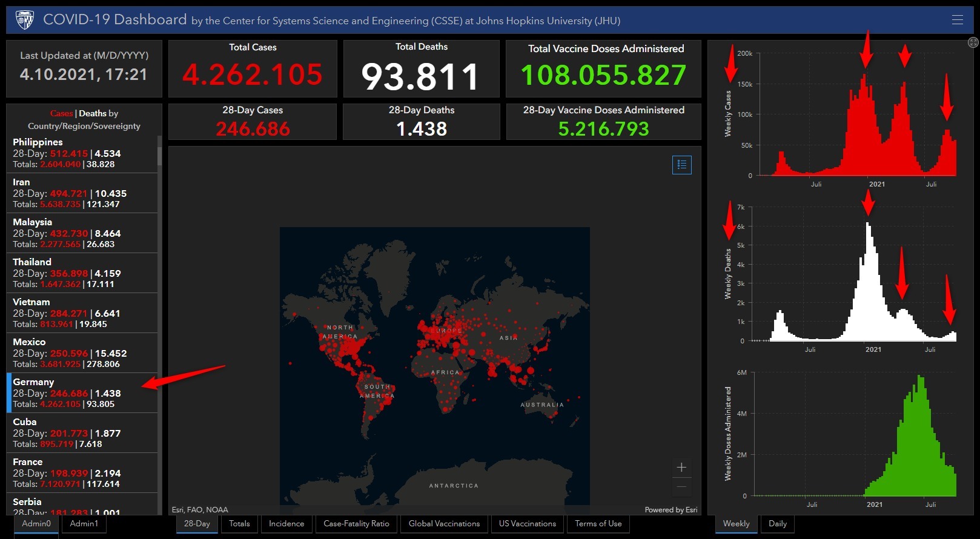Switch map to Totals tab
980x539 pixels.
click(x=239, y=524)
